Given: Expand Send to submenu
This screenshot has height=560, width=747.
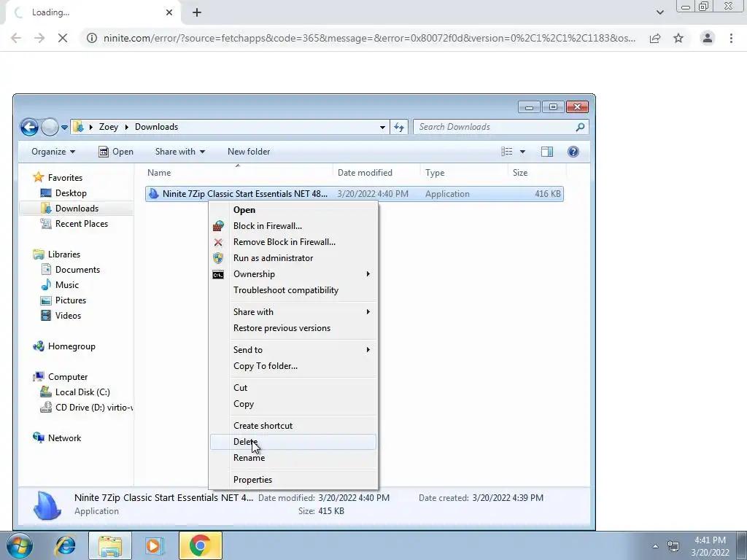Looking at the screenshot, I should (x=293, y=350).
